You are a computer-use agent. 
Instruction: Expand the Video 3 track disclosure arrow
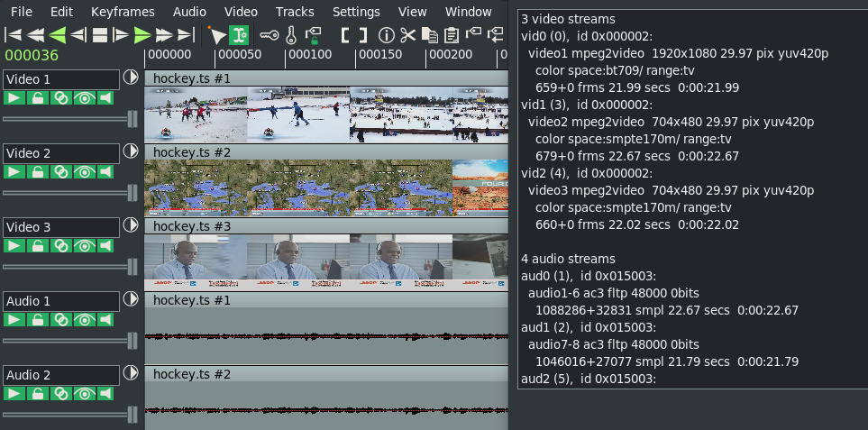click(x=131, y=226)
